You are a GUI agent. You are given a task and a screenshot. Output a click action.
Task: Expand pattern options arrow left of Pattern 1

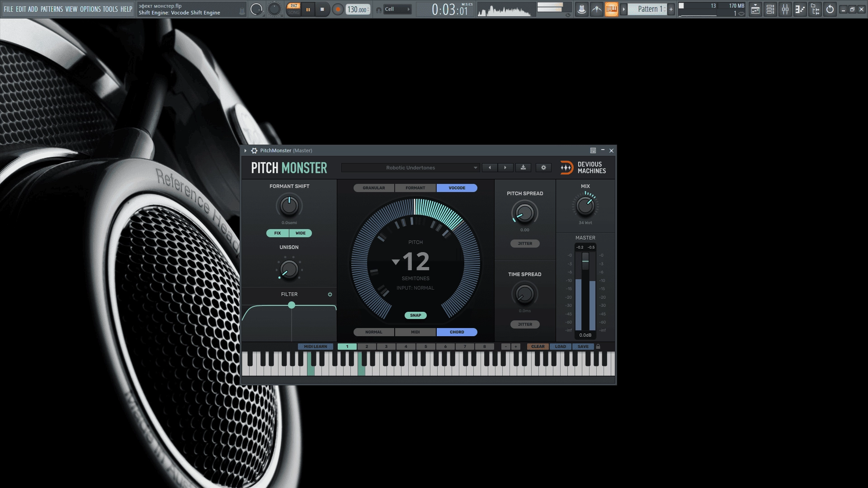coord(623,9)
